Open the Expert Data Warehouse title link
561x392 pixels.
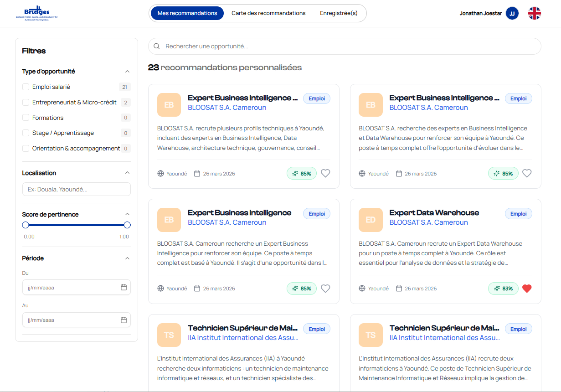pos(434,213)
